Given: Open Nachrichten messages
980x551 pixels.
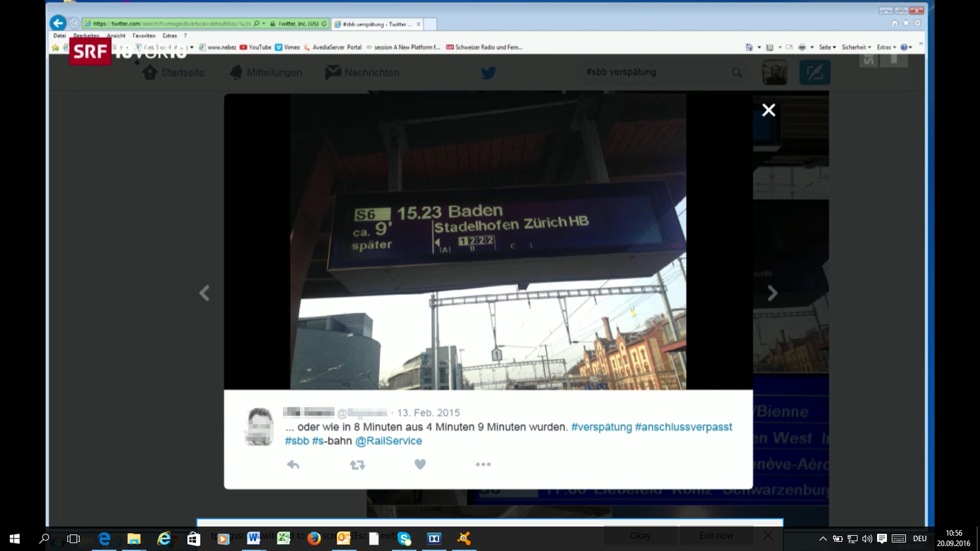Looking at the screenshot, I should point(362,73).
